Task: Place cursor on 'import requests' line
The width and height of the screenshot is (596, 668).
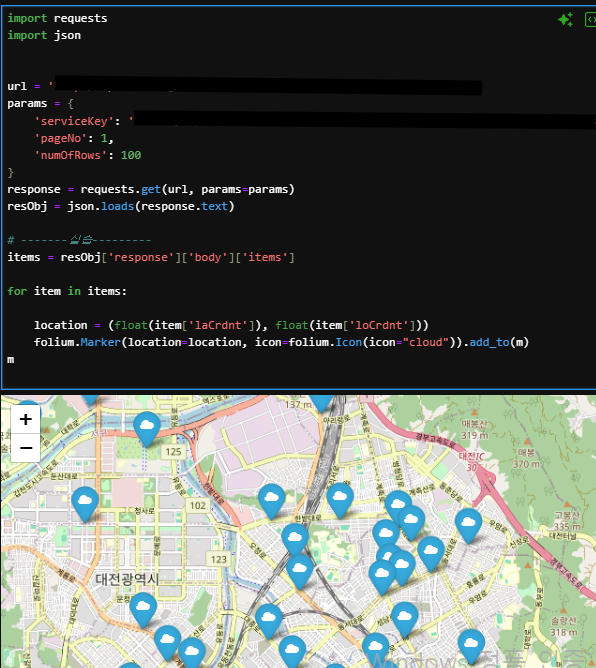Action: click(x=57, y=18)
